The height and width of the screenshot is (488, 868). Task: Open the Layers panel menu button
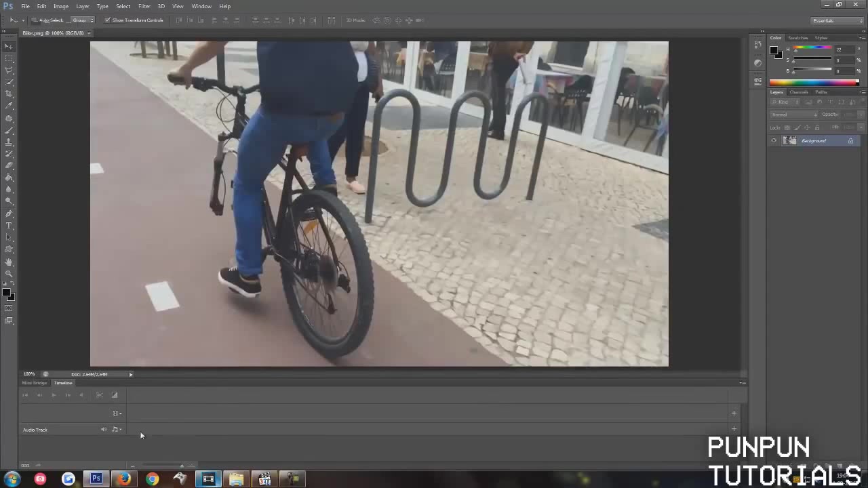click(861, 92)
